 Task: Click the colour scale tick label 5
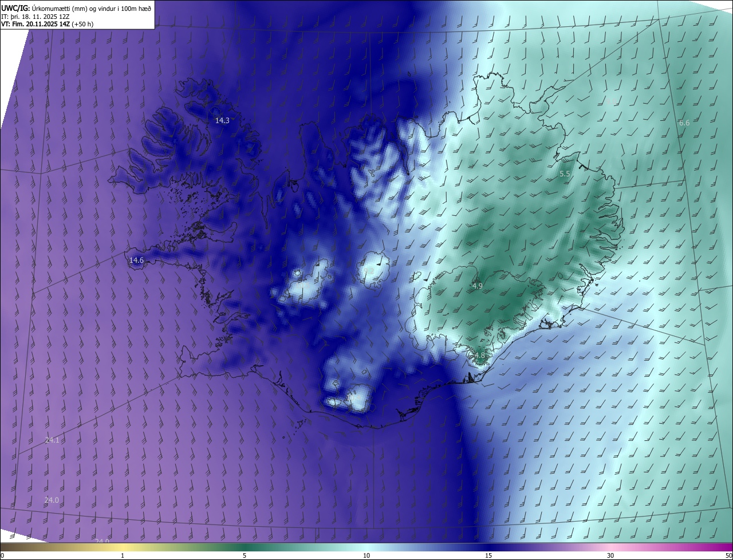pyautogui.click(x=245, y=555)
